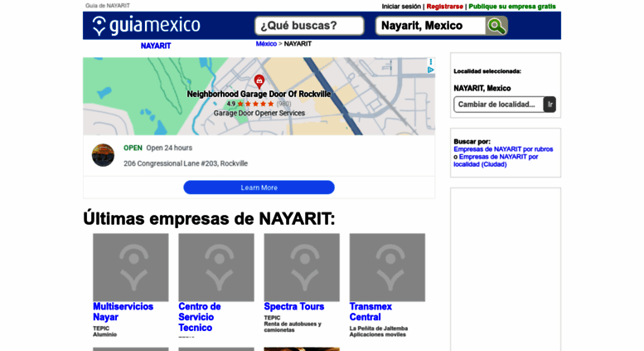Click the green magnifier search button
This screenshot has width=644, height=351.
click(496, 26)
